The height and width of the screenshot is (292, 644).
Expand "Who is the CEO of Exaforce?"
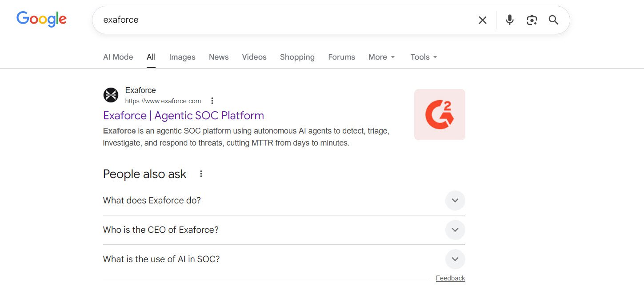455,230
